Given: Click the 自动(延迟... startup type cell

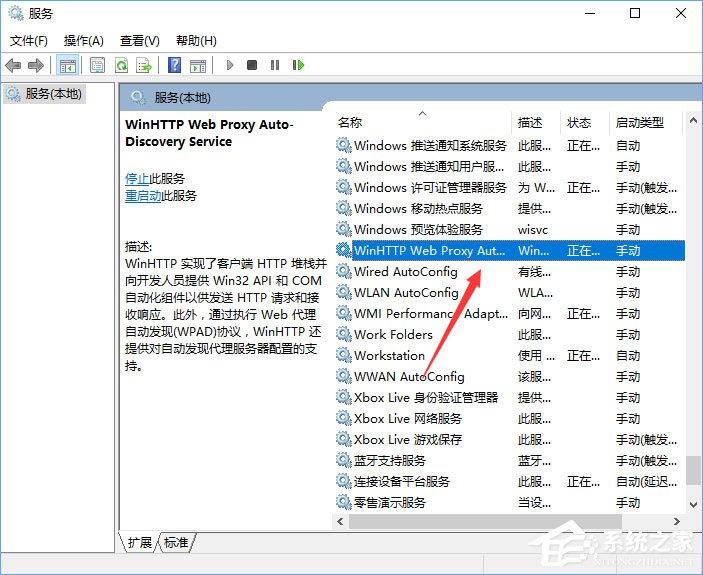Looking at the screenshot, I should pyautogui.click(x=646, y=482).
